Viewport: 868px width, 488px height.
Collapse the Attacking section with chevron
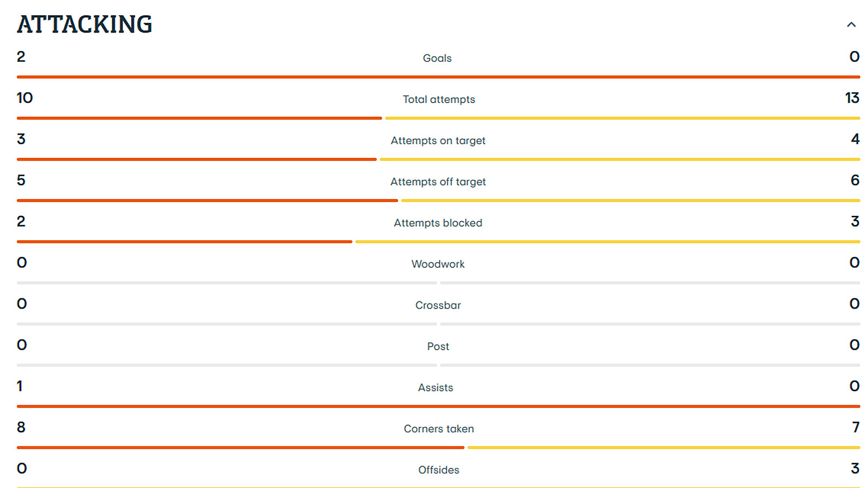click(851, 24)
